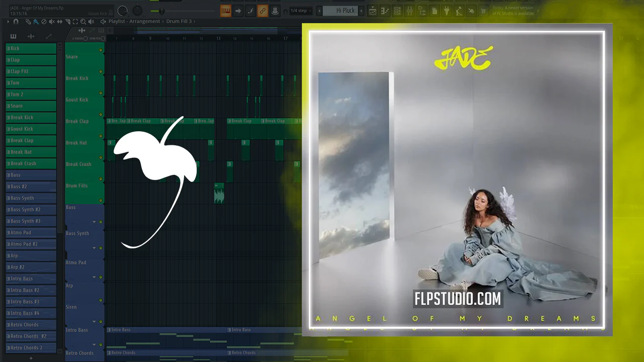Click the arrow left of Hi Pluck pattern

tap(319, 11)
